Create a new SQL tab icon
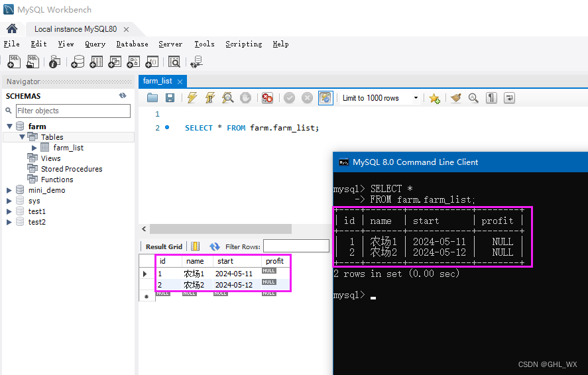The image size is (588, 375). [x=14, y=62]
